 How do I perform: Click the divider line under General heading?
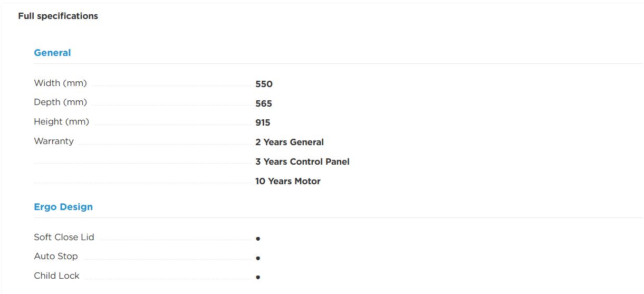(338, 64)
